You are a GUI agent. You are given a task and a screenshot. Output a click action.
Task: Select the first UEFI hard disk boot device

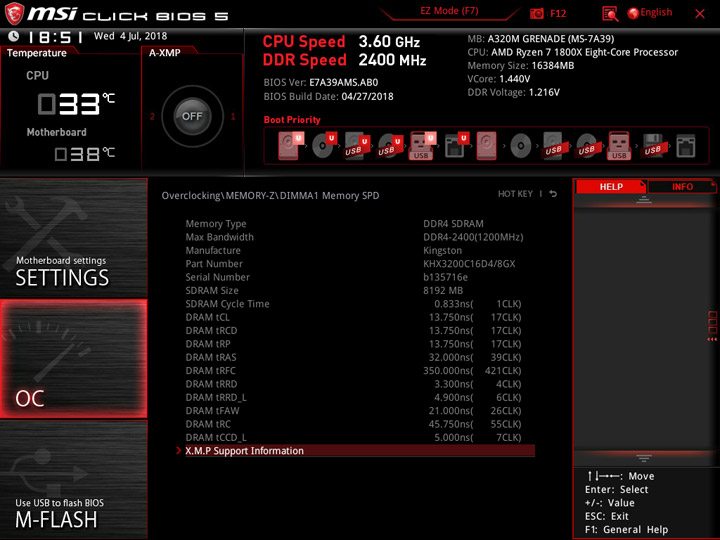[289, 146]
